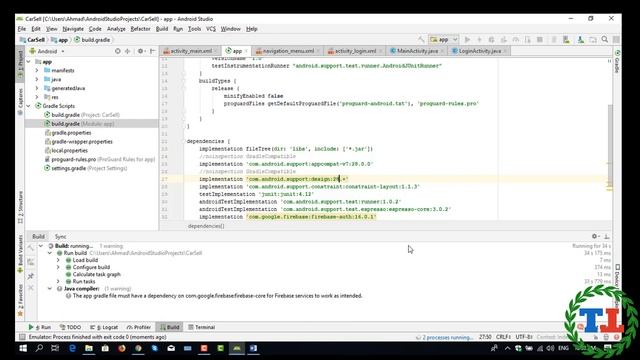This screenshot has height=360, width=640.
Task: Expand the java folder
Action: [x=37, y=79]
